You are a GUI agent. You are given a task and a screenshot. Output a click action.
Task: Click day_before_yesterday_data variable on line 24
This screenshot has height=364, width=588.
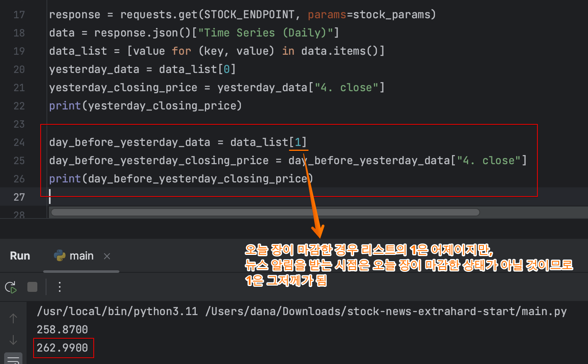click(130, 143)
